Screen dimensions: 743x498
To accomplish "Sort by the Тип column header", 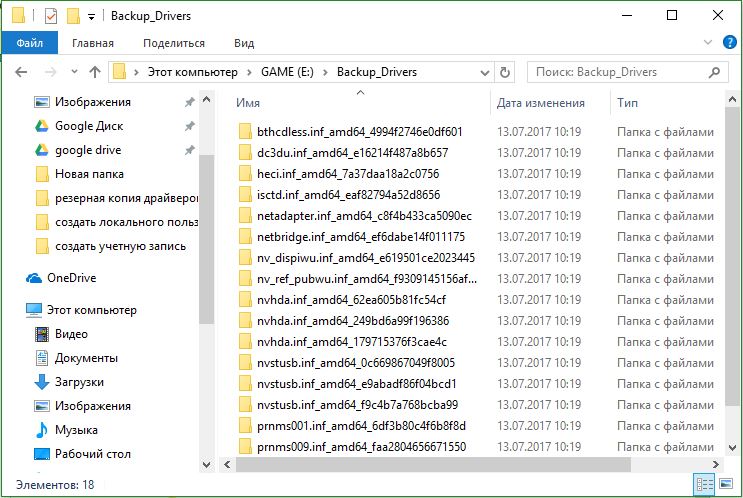I will tap(627, 103).
